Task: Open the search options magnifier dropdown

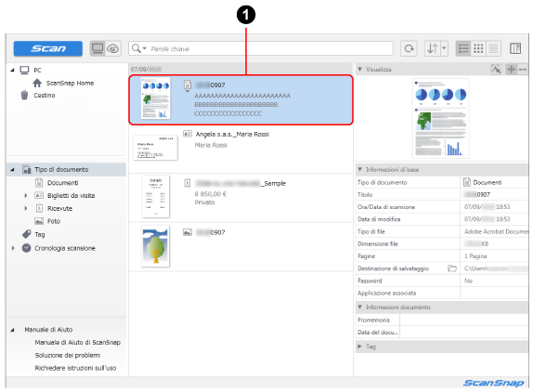Action: click(x=138, y=48)
